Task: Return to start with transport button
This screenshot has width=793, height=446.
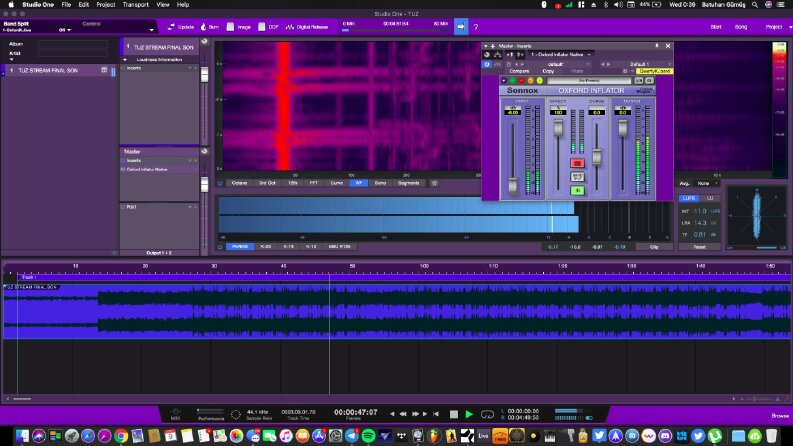Action: (x=435, y=414)
